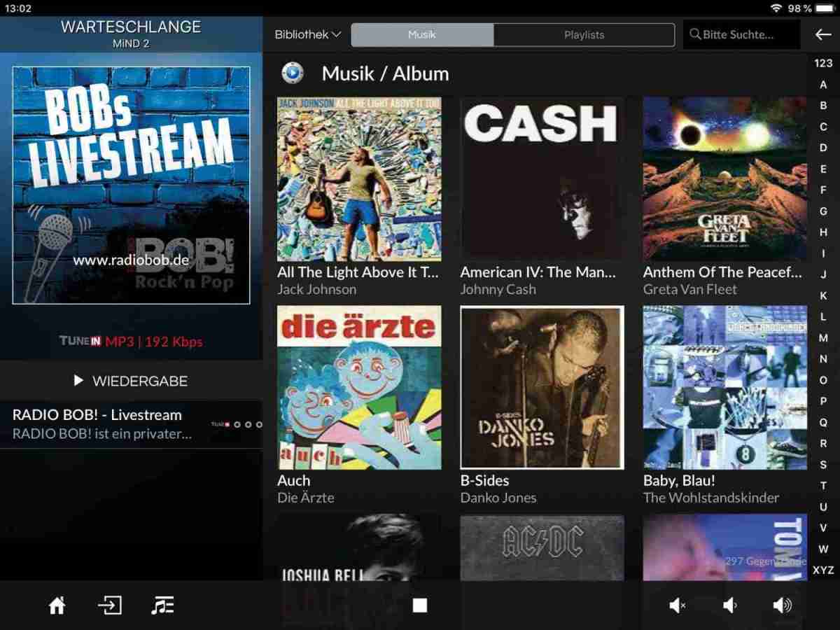Jump to letter S in index
The height and width of the screenshot is (630, 840).
823,464
